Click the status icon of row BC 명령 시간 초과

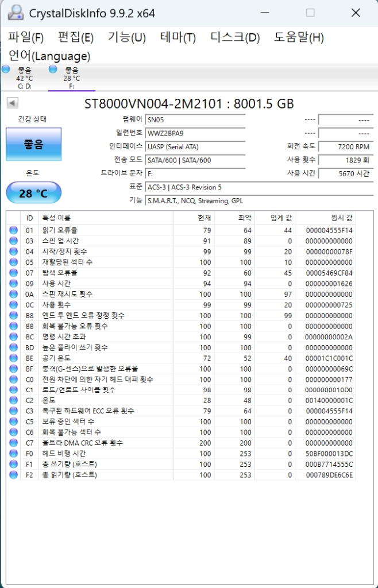[x=14, y=336]
